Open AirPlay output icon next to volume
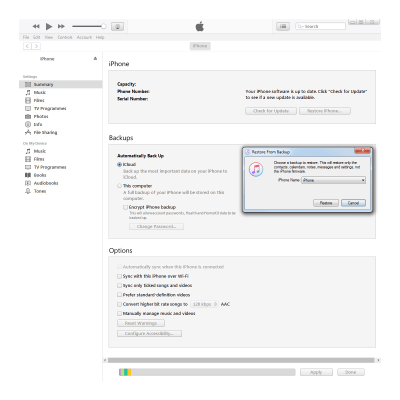Viewport: 400px width, 400px height. point(117,27)
